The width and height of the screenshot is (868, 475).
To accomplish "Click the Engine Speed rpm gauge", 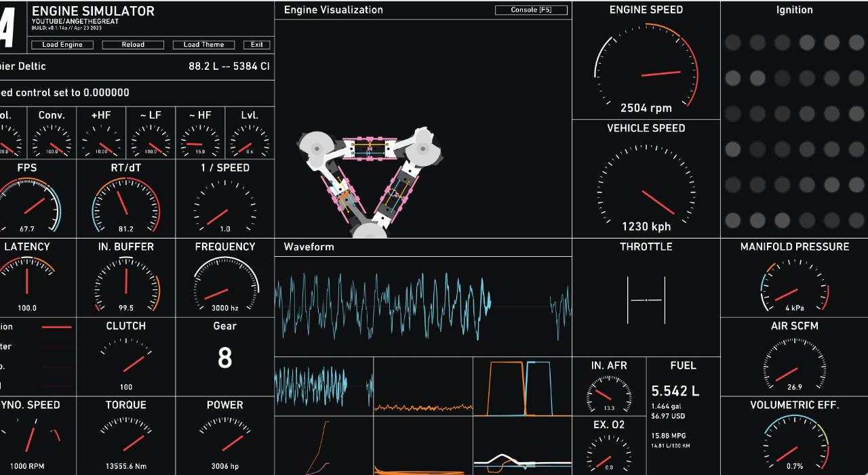I will [646, 68].
